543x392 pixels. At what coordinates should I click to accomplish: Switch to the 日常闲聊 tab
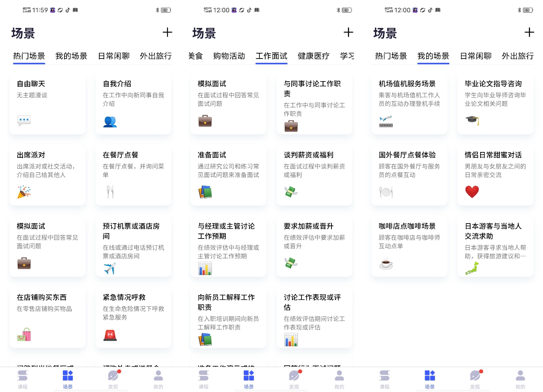tap(113, 56)
